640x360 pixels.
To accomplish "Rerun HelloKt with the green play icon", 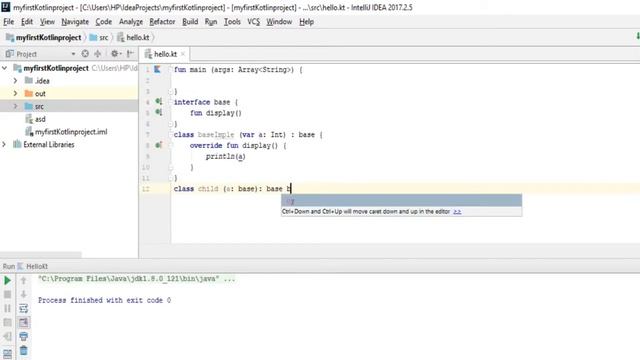I will 7,280.
